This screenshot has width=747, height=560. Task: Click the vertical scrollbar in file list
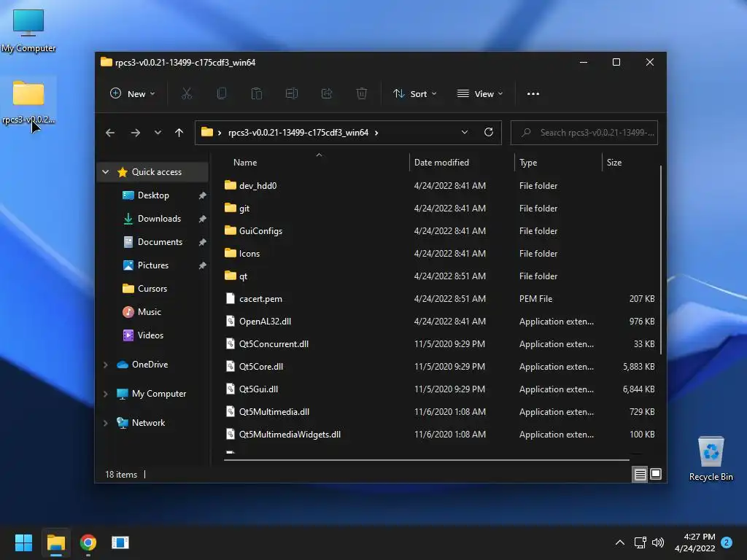click(x=661, y=260)
